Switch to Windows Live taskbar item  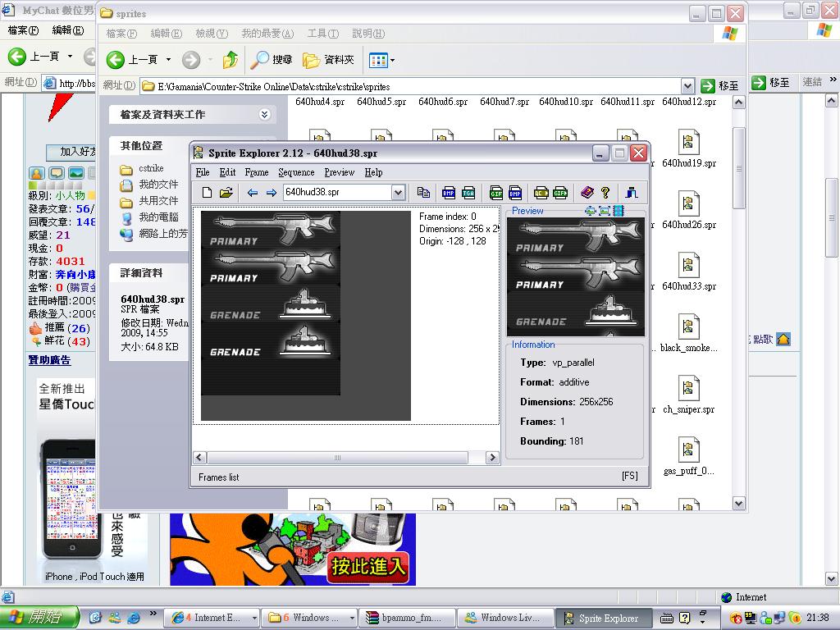coord(505,618)
